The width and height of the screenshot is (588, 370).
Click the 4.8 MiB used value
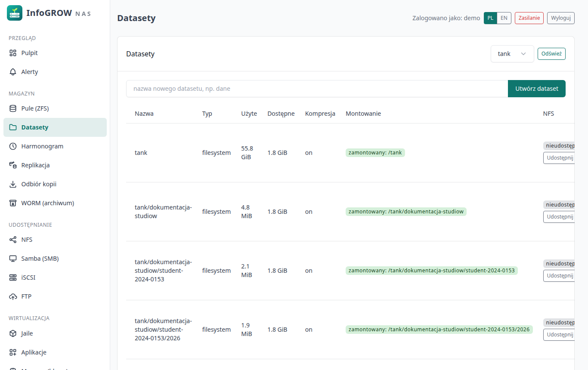click(247, 212)
